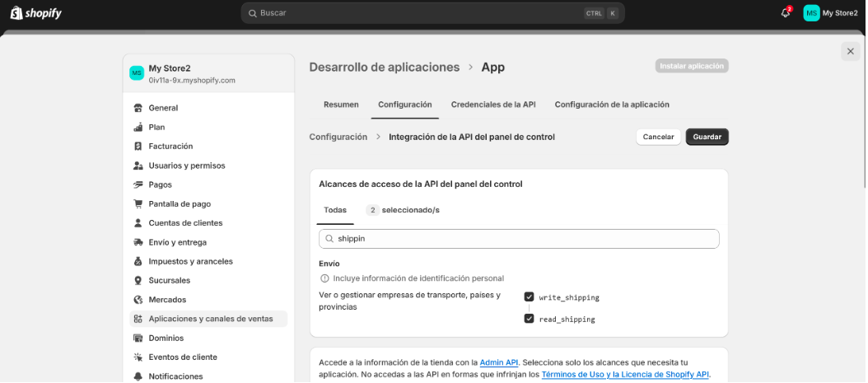
Task: Click the Plan icon in the sidebar
Action: pyautogui.click(x=138, y=128)
